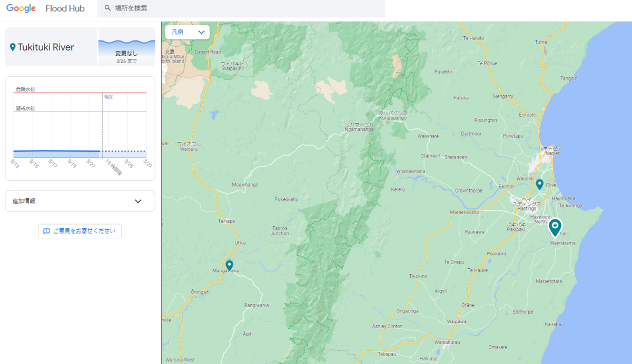Click the Google logo
Screen dimensions: 632x364
[21, 8]
